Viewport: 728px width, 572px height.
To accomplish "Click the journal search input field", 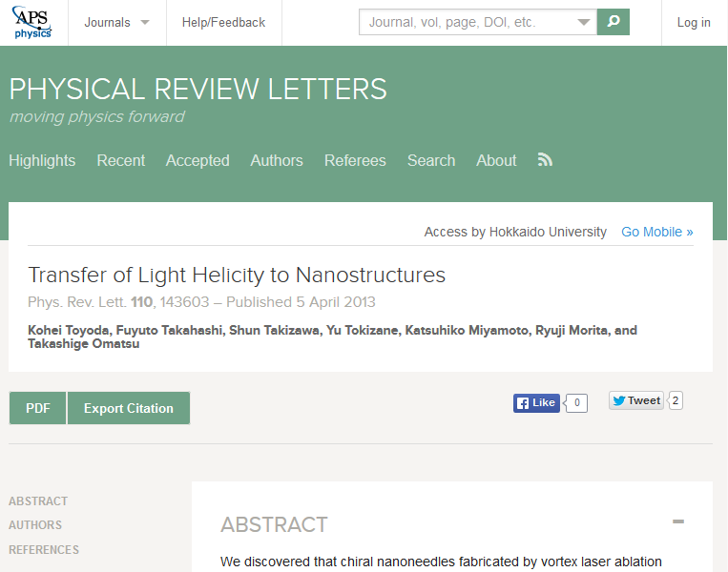I will 467,22.
